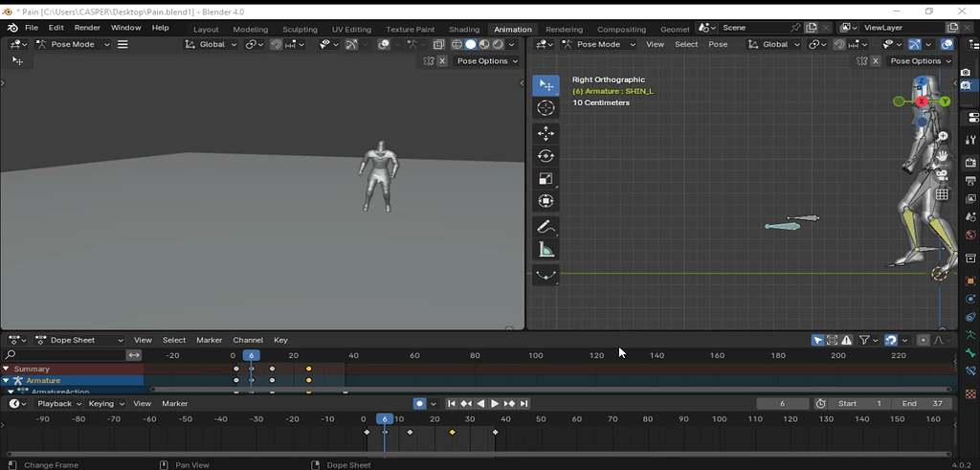This screenshot has width=980, height=470.
Task: Click the blue Z axis on the navigation gizmo
Action: 922,81
